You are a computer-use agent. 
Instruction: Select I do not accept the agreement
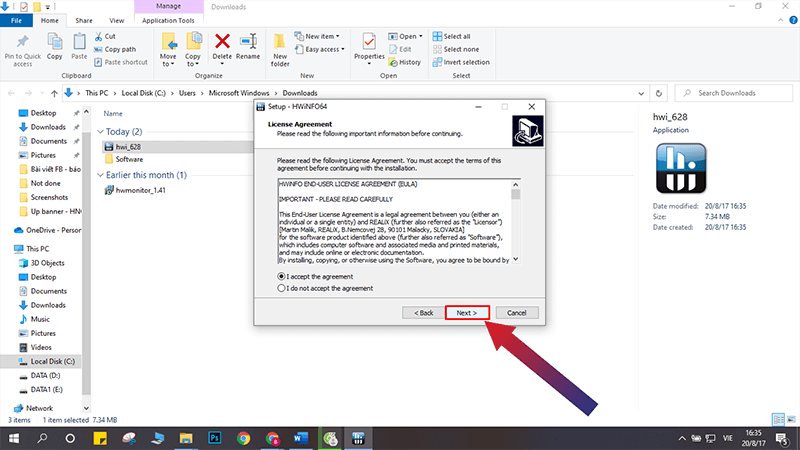[x=325, y=288]
